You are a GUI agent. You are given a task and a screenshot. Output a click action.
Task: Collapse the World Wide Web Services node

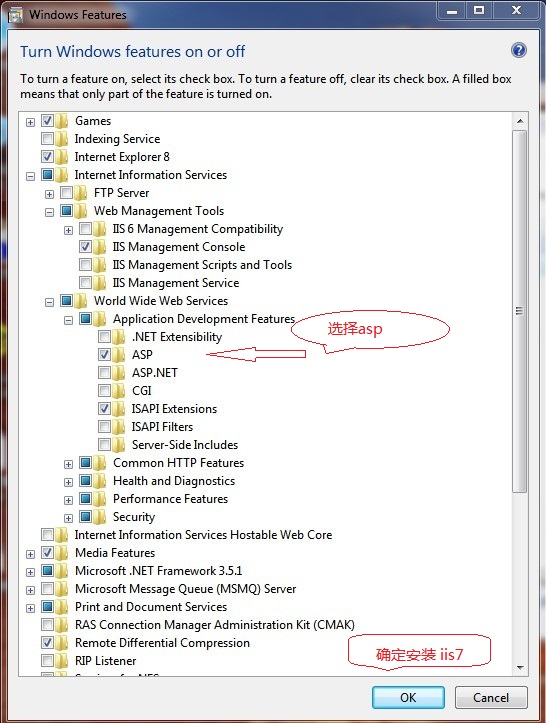pyautogui.click(x=49, y=302)
